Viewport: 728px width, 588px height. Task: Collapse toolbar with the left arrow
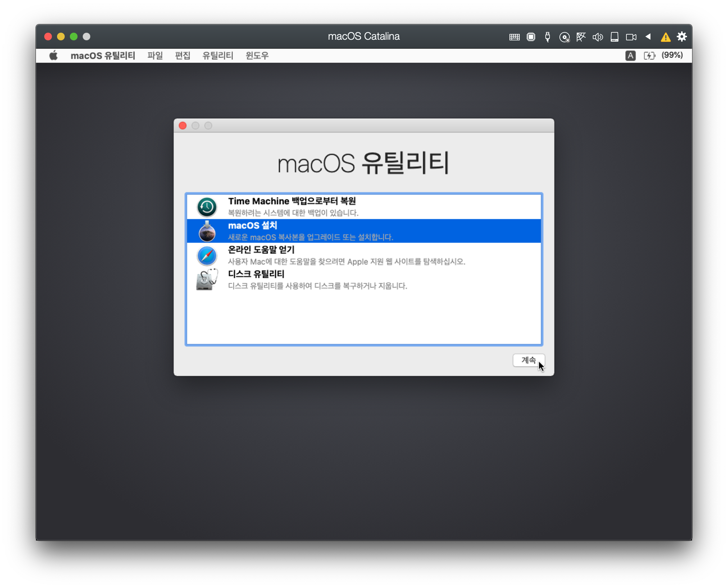pyautogui.click(x=648, y=37)
